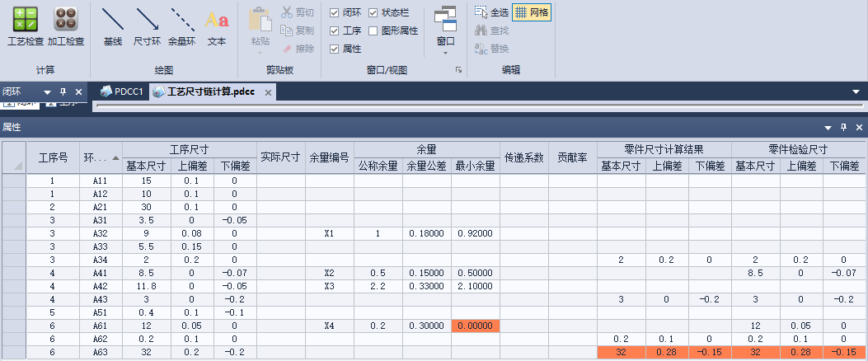This screenshot has height=361, width=868.
Task: Open 属性 panel options dropdown arrow
Action: point(828,128)
